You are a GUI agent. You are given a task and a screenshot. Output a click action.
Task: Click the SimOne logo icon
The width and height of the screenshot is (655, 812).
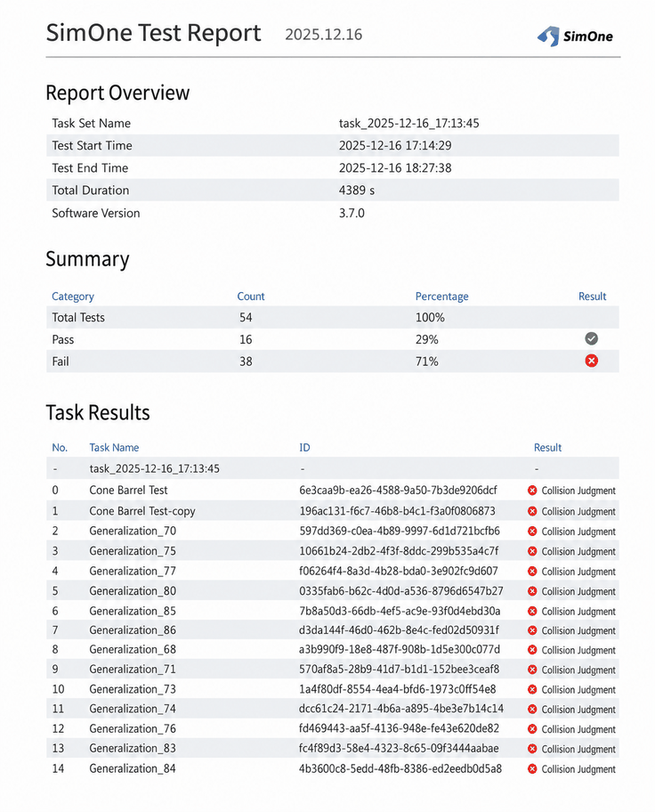(x=548, y=37)
